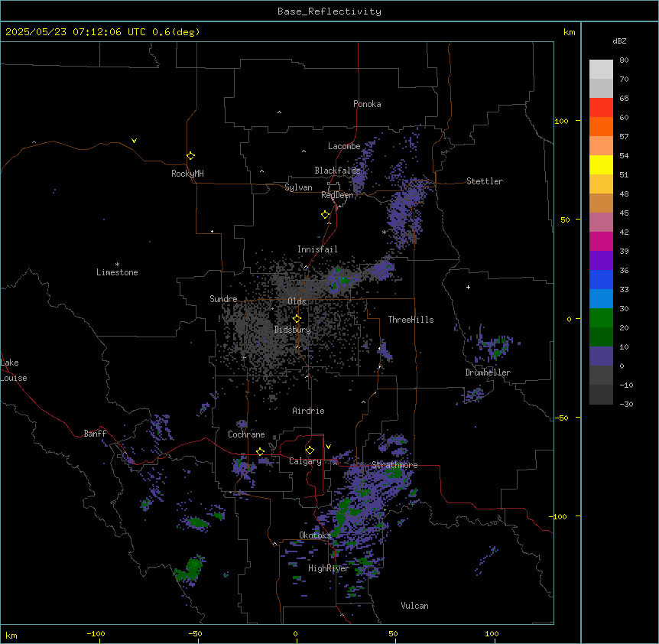
Task: Click the Lake Louise label
Action: pyautogui.click(x=14, y=370)
